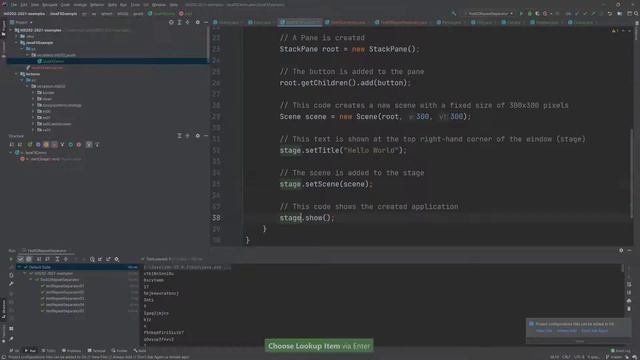Open Search Everywhere magnifier icon
640x360 pixels.
tap(636, 13)
